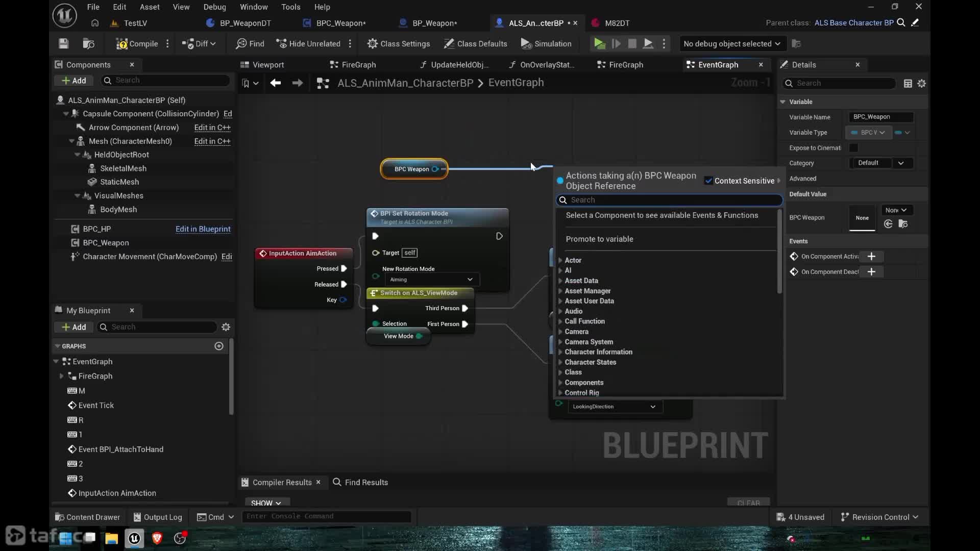
Task: Open Class Defaults
Action: click(475, 44)
